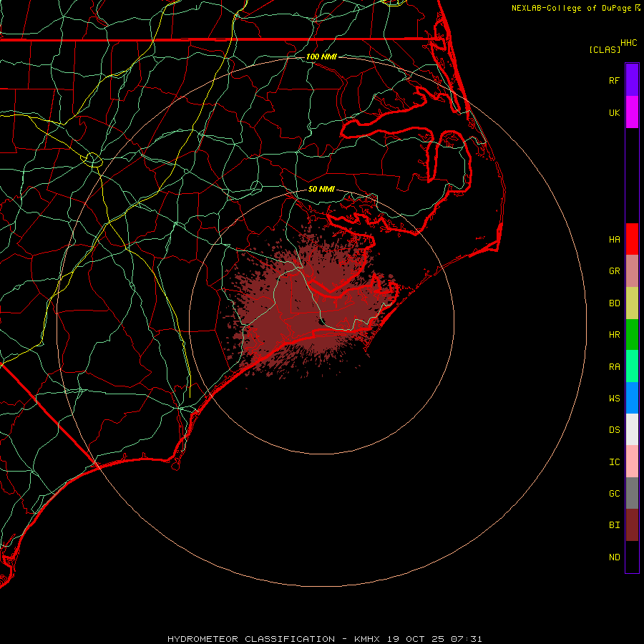Click the BI legend label
The image size is (644, 644).
click(x=614, y=525)
